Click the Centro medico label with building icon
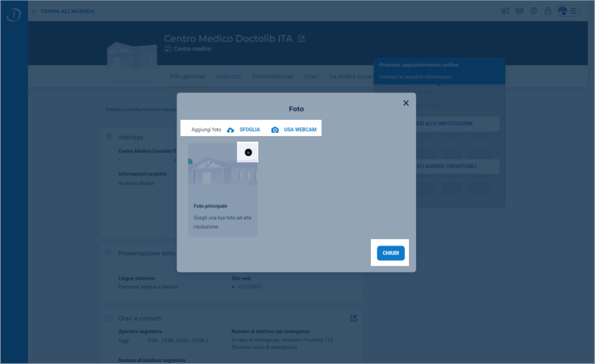Viewport: 595px width, 364px height. pos(188,49)
